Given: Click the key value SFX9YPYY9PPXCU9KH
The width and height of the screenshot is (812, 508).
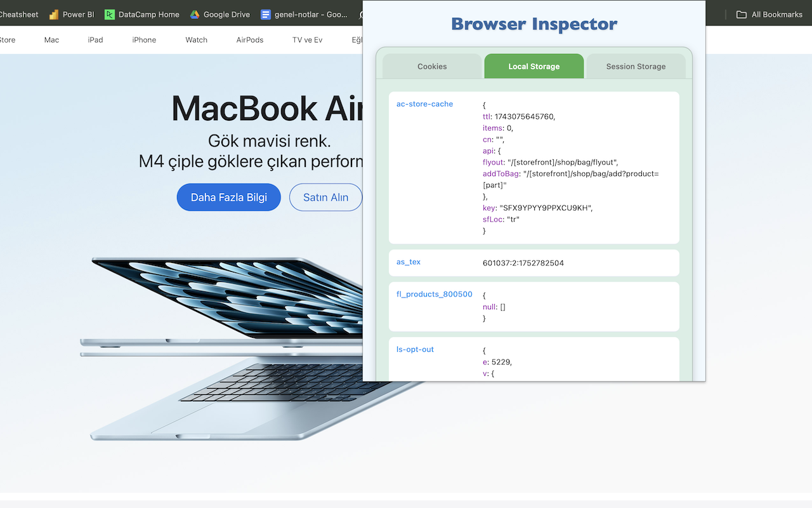Looking at the screenshot, I should tap(546, 208).
